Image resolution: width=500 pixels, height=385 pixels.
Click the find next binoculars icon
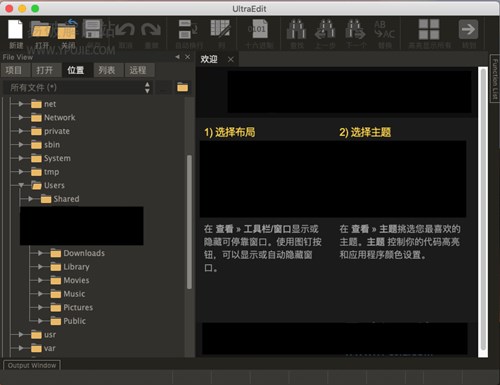pyautogui.click(x=356, y=29)
